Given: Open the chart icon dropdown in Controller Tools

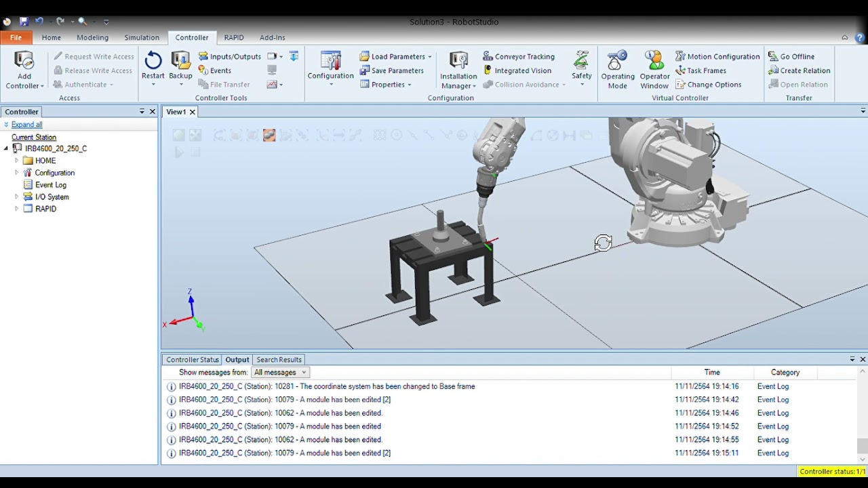Looking at the screenshot, I should coord(275,85).
